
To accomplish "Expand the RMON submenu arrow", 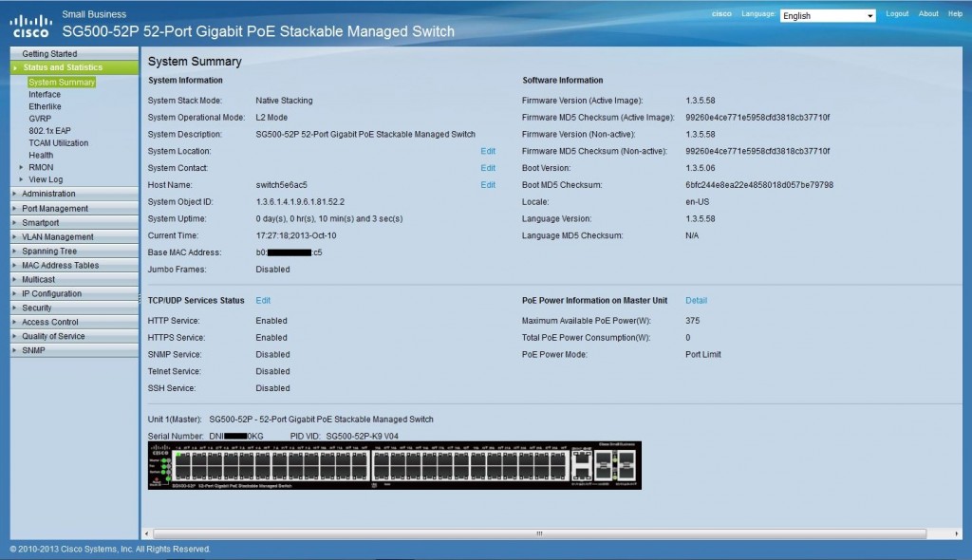I will click(21, 167).
